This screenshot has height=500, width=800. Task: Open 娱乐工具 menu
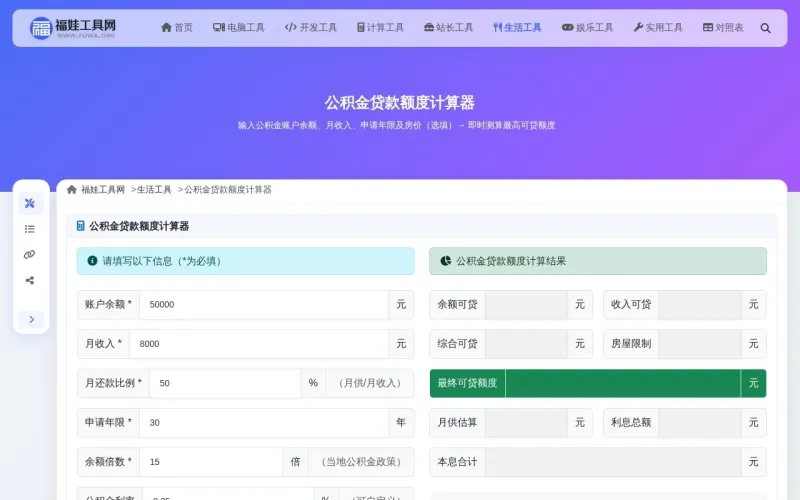point(587,28)
